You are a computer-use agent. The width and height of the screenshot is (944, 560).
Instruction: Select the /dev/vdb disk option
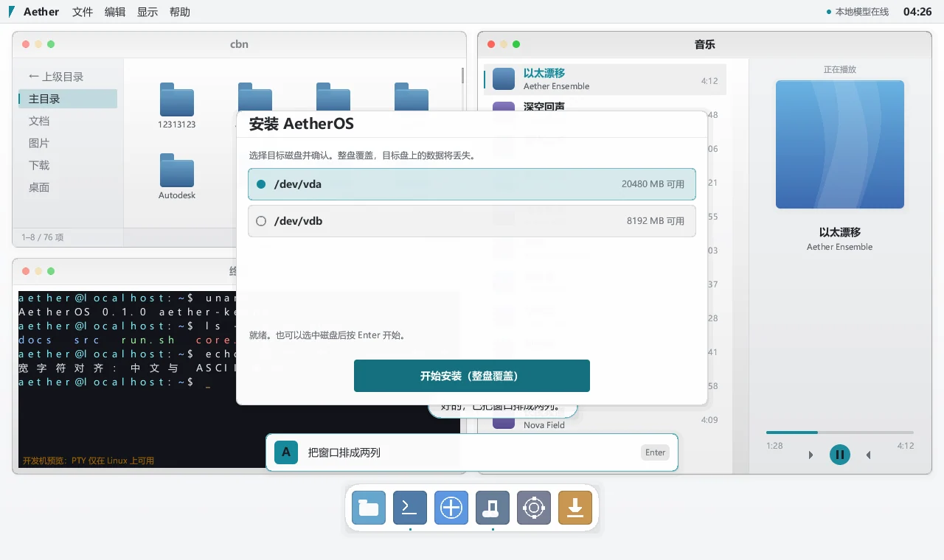click(x=472, y=221)
